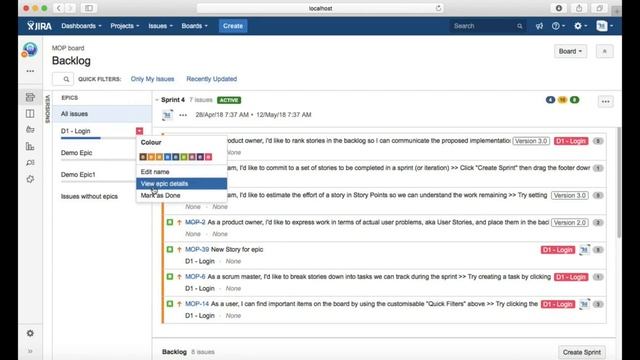Pick the dark brown epic colour swatch
This screenshot has width=640, height=360.
(143, 157)
